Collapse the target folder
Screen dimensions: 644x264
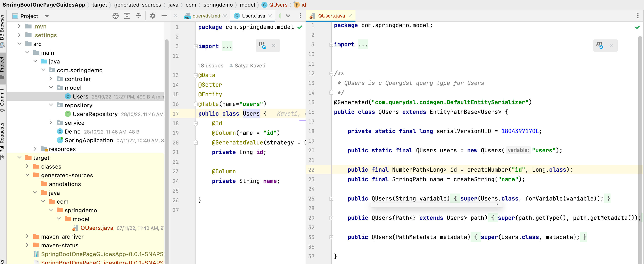pyautogui.click(x=19, y=157)
